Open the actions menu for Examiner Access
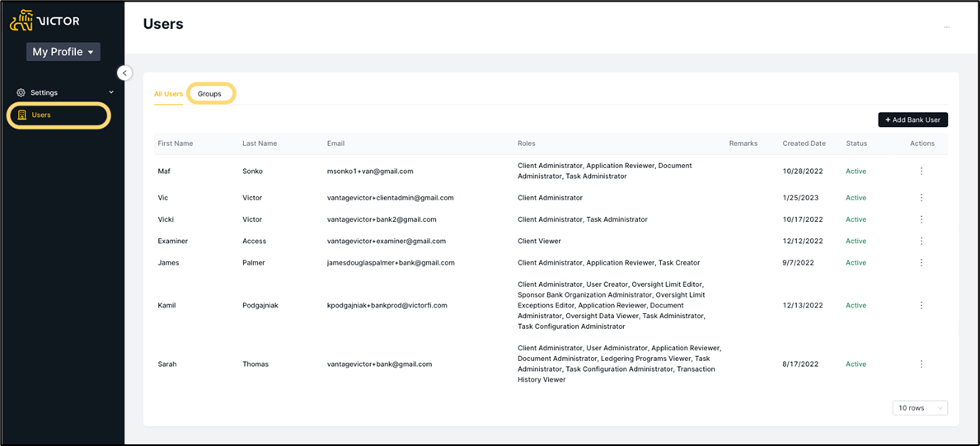This screenshot has height=446, width=980. [x=921, y=241]
